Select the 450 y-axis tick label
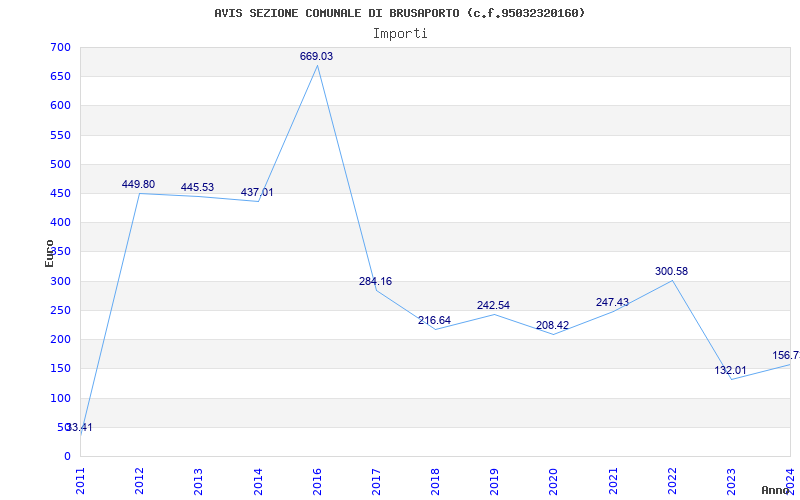The image size is (800, 500). click(x=61, y=193)
